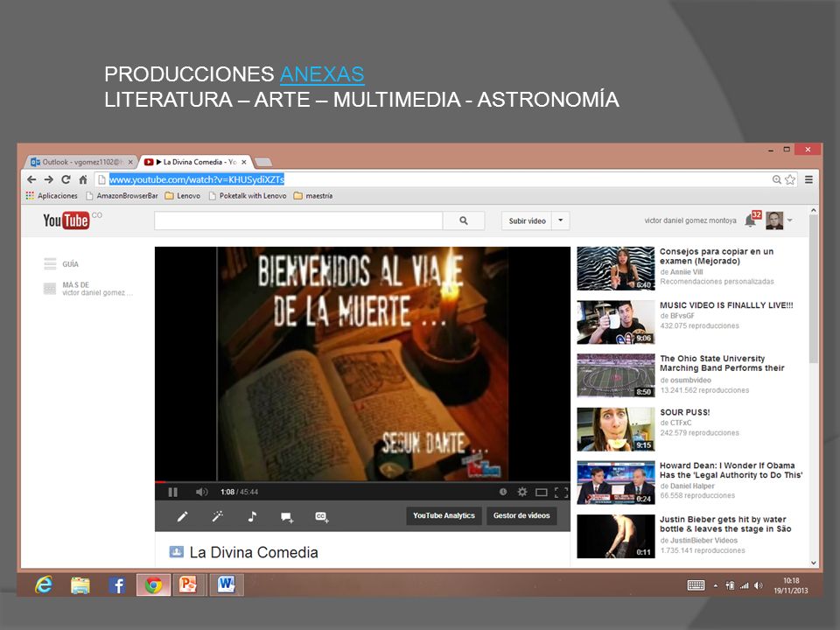Open the Consejos para copiar en un examen thumbnail
Viewport: 840px width, 630px height.
615,269
